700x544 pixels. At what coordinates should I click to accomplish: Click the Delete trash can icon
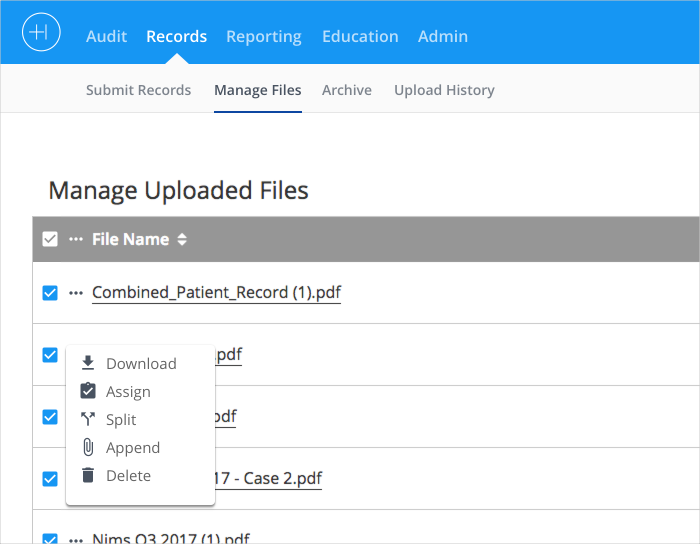(88, 475)
